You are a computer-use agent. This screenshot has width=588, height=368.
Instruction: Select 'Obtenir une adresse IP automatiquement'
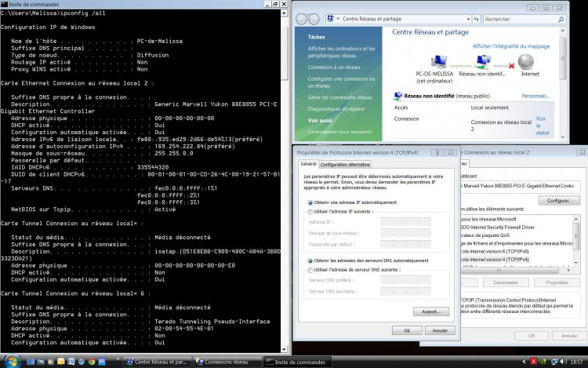(310, 202)
